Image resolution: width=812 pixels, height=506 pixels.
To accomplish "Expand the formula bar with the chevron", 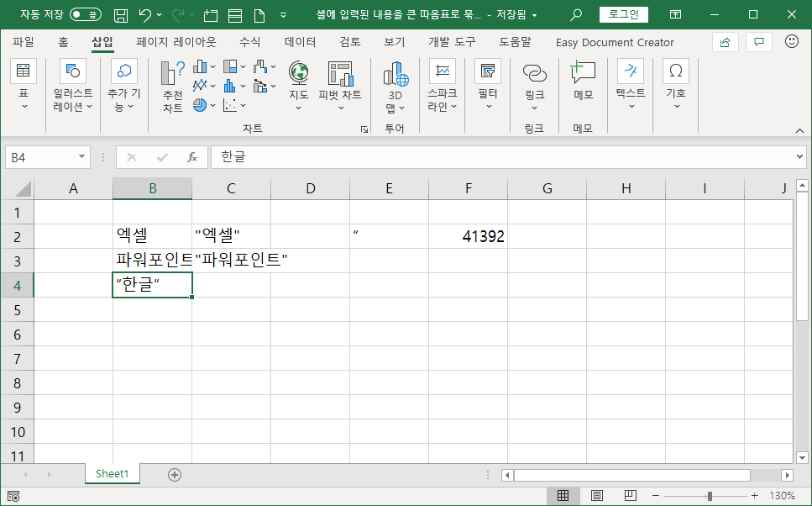I will click(x=800, y=156).
